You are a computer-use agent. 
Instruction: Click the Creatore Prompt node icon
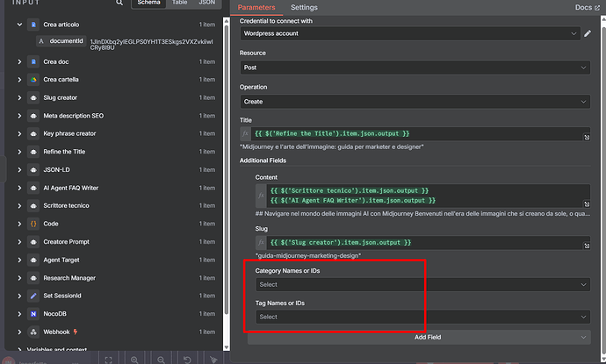tap(33, 242)
